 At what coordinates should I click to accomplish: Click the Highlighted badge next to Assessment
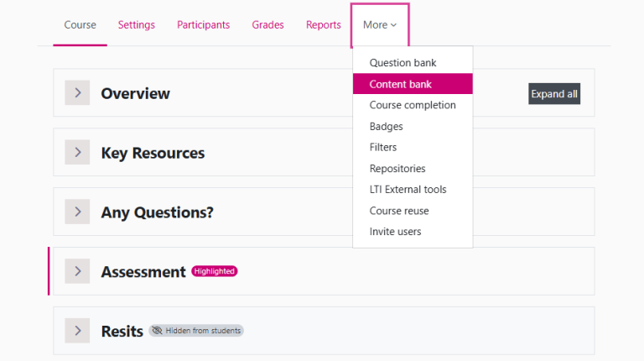(x=215, y=271)
